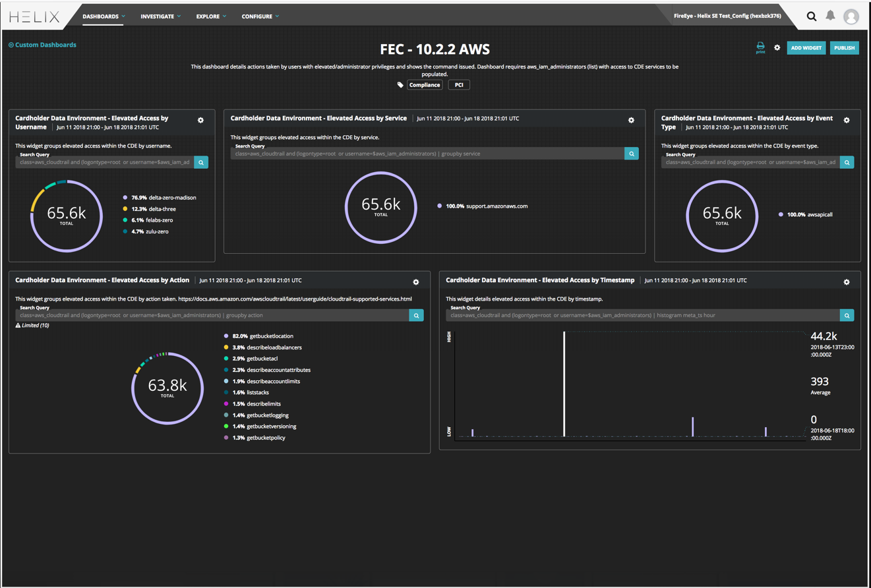Open the notifications bell
The width and height of the screenshot is (871, 588).
click(831, 16)
